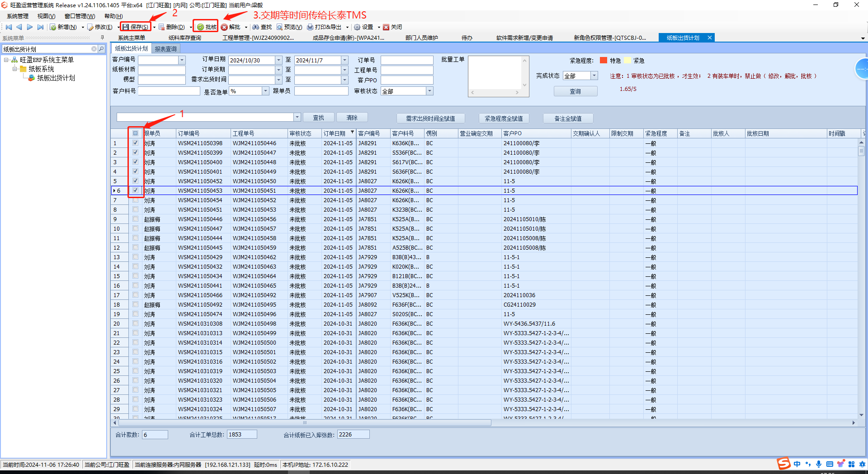Click the 删除(D) delete toolbar button
This screenshot has height=474, width=868.
point(171,27)
